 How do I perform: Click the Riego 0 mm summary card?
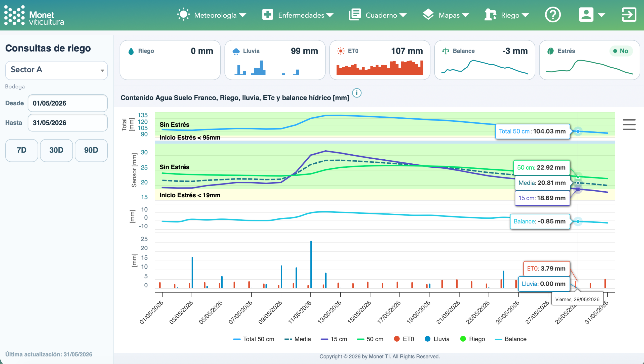170,60
